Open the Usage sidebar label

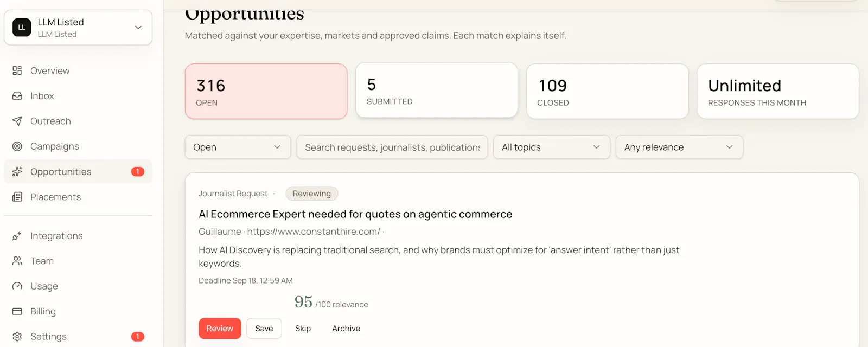coord(44,286)
